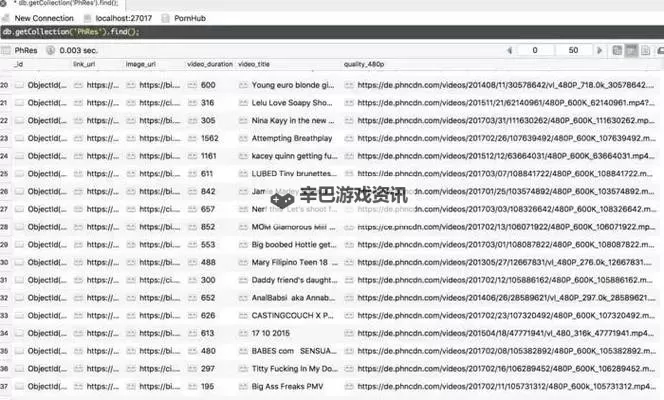This screenshot has height=400, width=664.
Task: Select the quality_480p URL in row 34
Action: pos(506,334)
